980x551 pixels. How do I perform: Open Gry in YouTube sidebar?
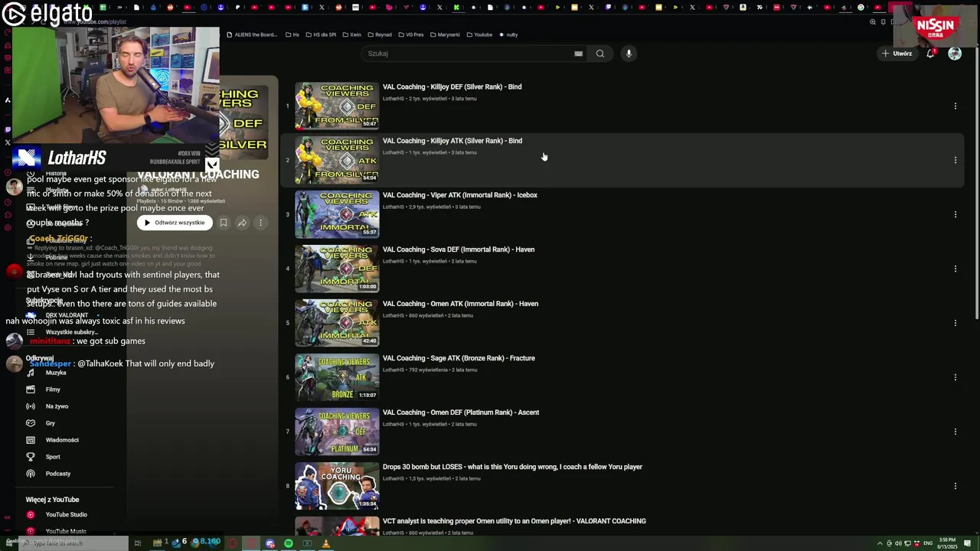point(51,423)
